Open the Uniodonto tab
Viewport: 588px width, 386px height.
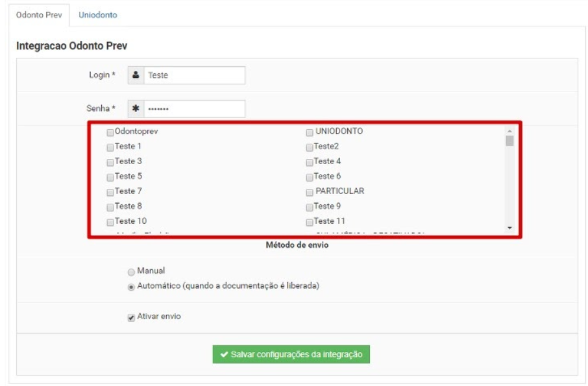coord(98,15)
